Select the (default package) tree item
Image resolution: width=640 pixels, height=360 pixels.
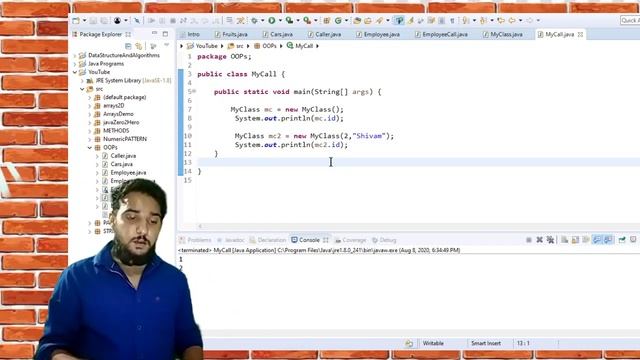pos(124,97)
